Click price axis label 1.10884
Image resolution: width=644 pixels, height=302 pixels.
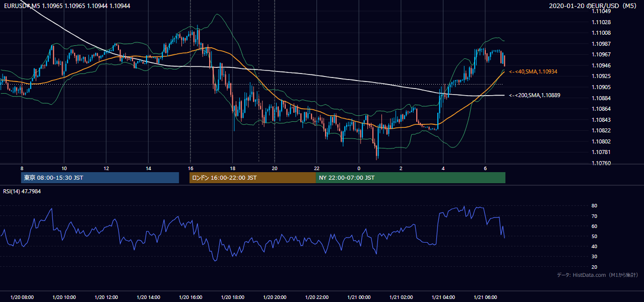601,98
